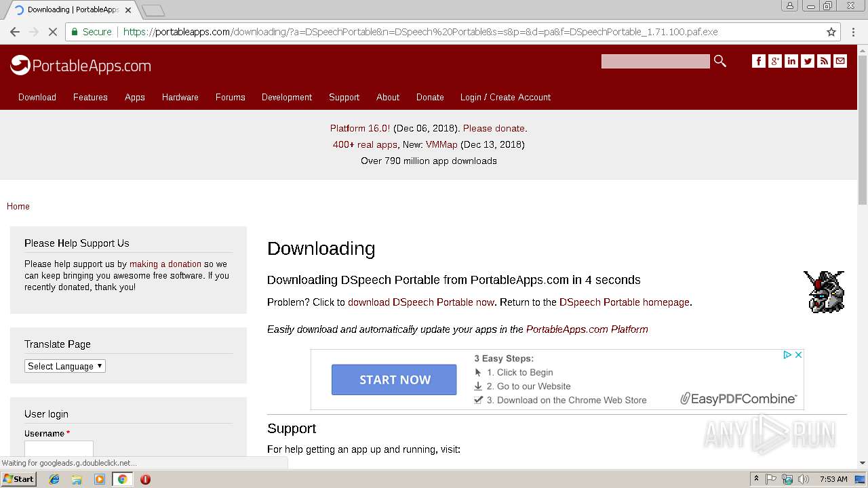Viewport: 868px width, 488px height.
Task: Open the Twitter social icon
Action: (x=808, y=61)
